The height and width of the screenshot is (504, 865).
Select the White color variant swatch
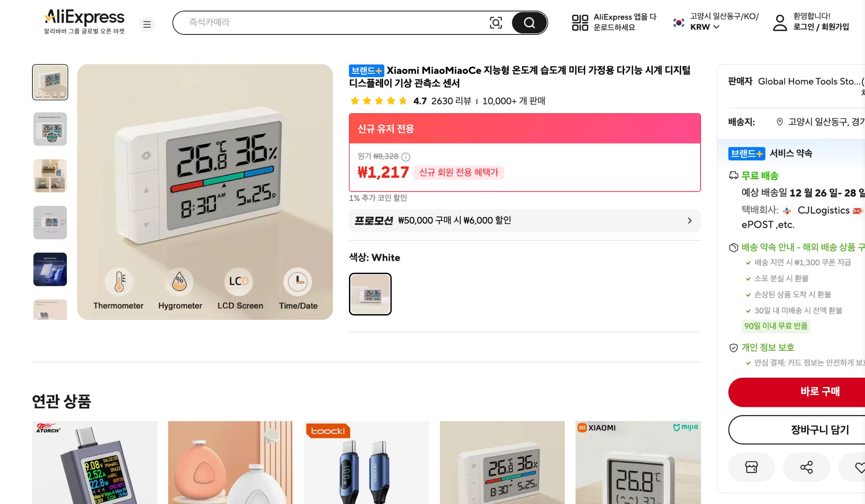[x=370, y=294]
